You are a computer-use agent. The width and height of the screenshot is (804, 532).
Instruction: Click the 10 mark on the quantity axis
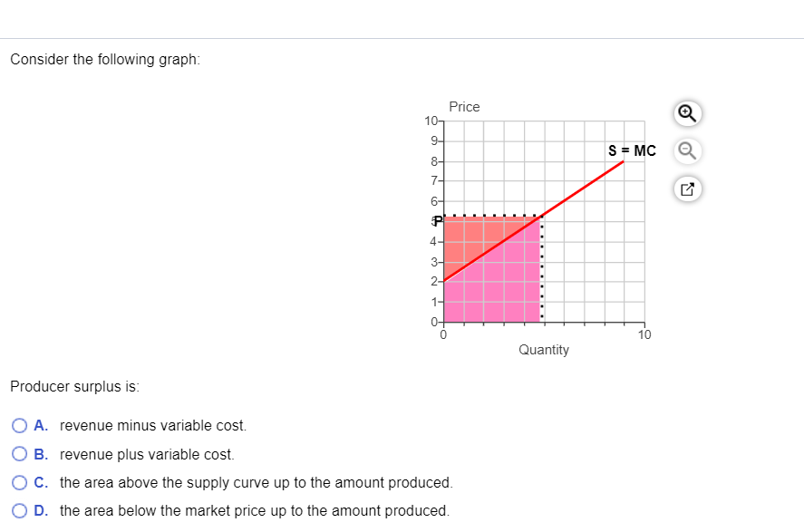644,334
